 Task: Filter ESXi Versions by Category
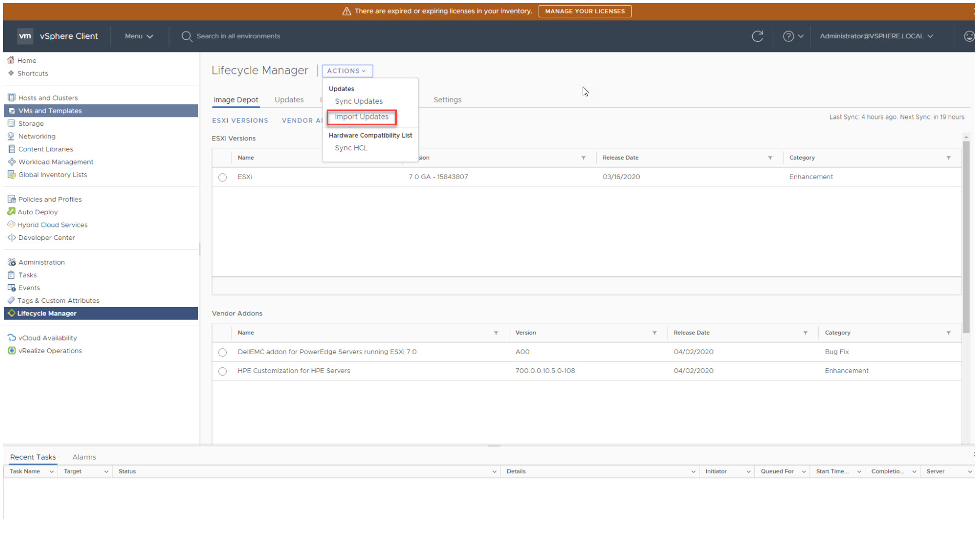(x=949, y=158)
